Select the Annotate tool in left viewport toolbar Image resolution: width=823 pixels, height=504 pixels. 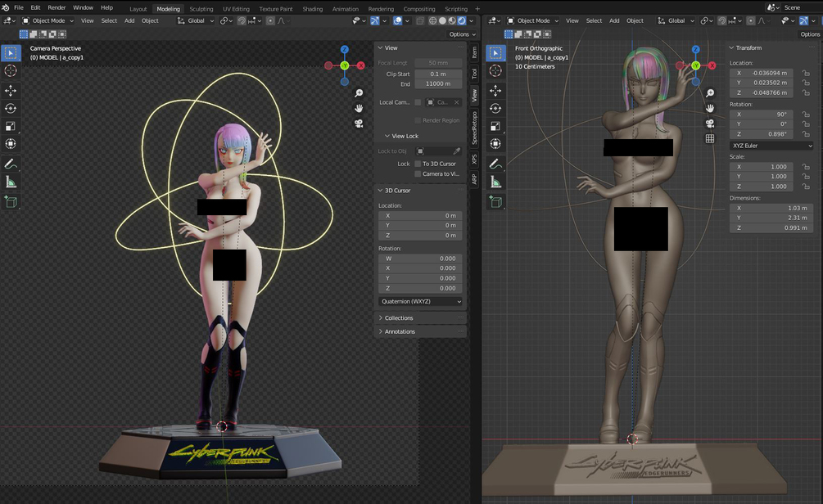click(11, 164)
